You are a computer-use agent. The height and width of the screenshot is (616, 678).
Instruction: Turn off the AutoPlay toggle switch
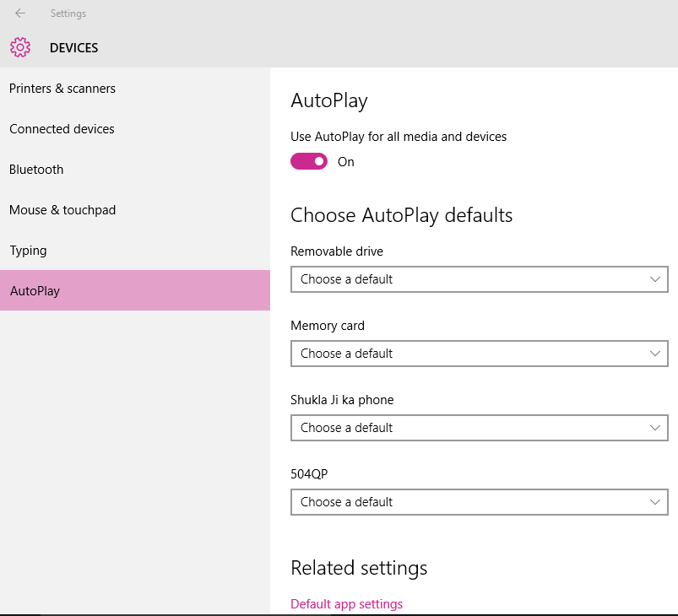(x=309, y=161)
